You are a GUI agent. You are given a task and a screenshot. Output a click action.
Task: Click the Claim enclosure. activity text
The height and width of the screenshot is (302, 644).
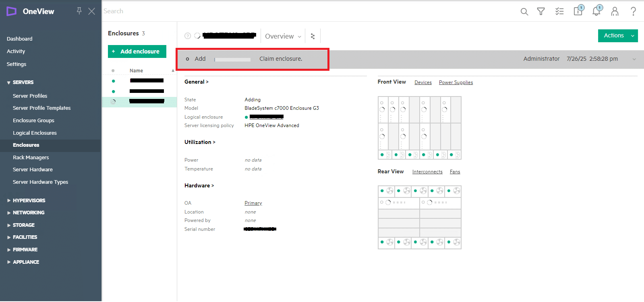[x=281, y=59]
